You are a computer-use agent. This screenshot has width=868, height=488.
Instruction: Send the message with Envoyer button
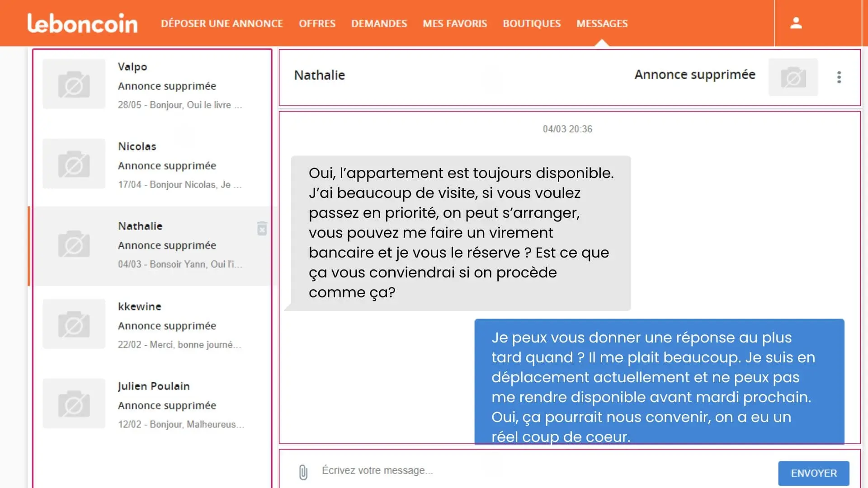point(814,473)
